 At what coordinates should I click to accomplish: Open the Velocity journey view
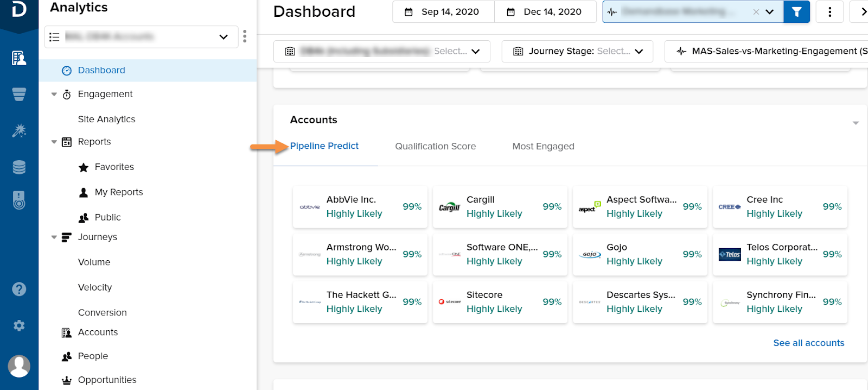[x=95, y=288]
